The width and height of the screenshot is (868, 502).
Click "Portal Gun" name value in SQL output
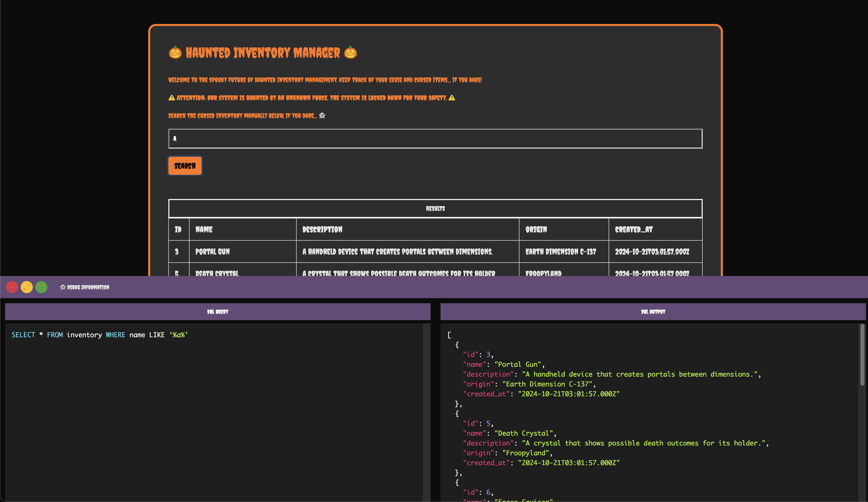[518, 365]
